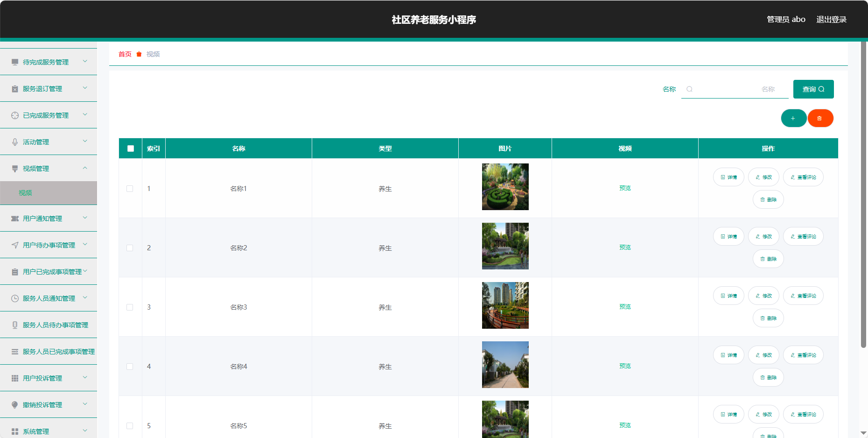
Task: Check the checkbox for row 名称3
Action: pos(130,307)
